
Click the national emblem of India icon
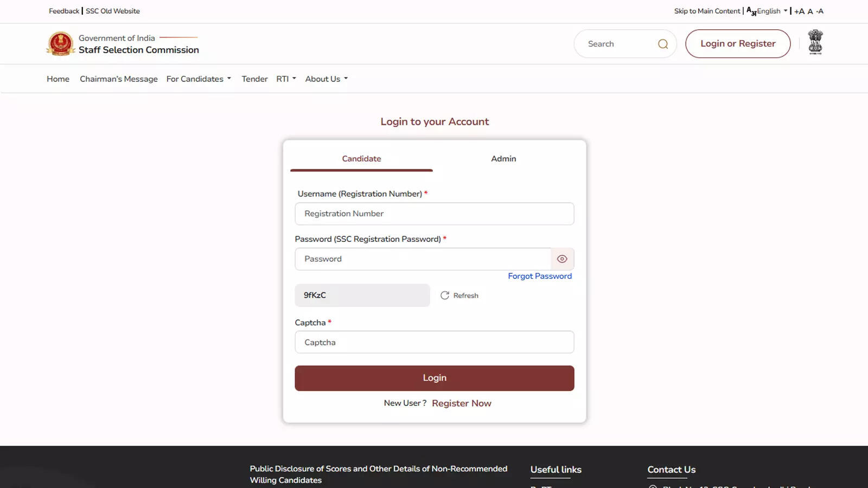point(815,42)
